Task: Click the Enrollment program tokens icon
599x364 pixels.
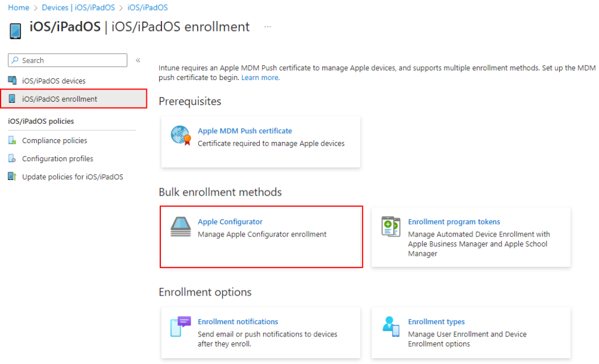Action: coord(391,226)
